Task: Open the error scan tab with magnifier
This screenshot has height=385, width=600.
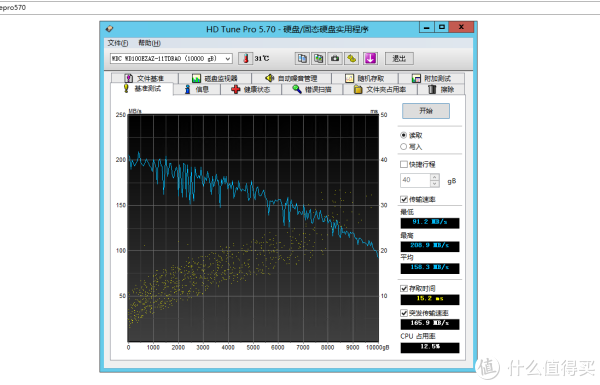Action: point(312,90)
